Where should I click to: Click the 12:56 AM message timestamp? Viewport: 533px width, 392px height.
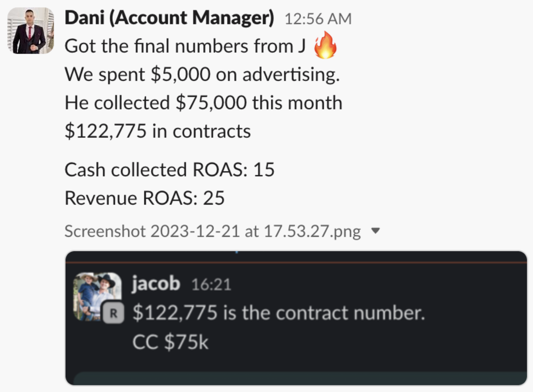318,19
